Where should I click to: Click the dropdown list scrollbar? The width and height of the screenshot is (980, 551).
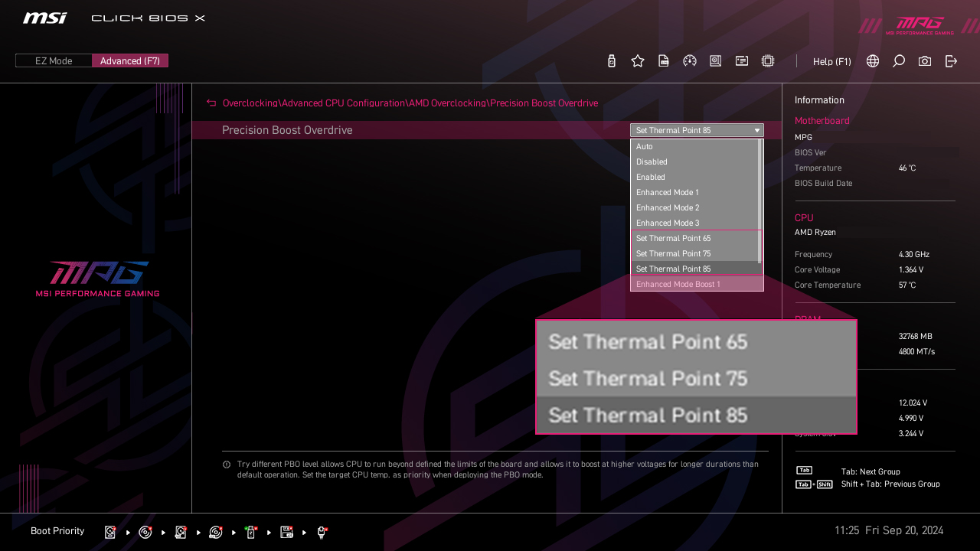(760, 201)
